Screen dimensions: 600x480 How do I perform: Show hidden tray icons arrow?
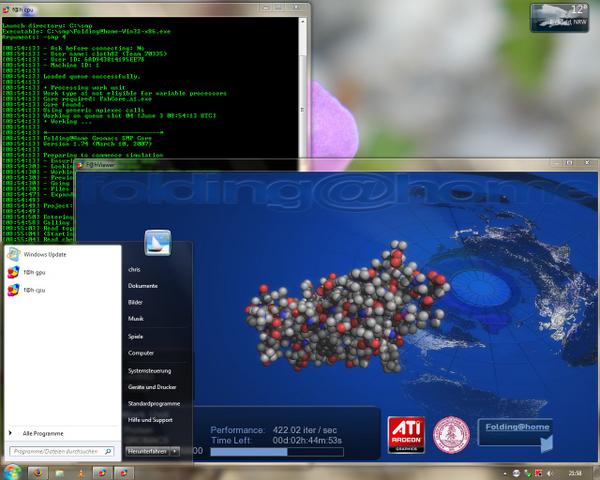point(505,474)
